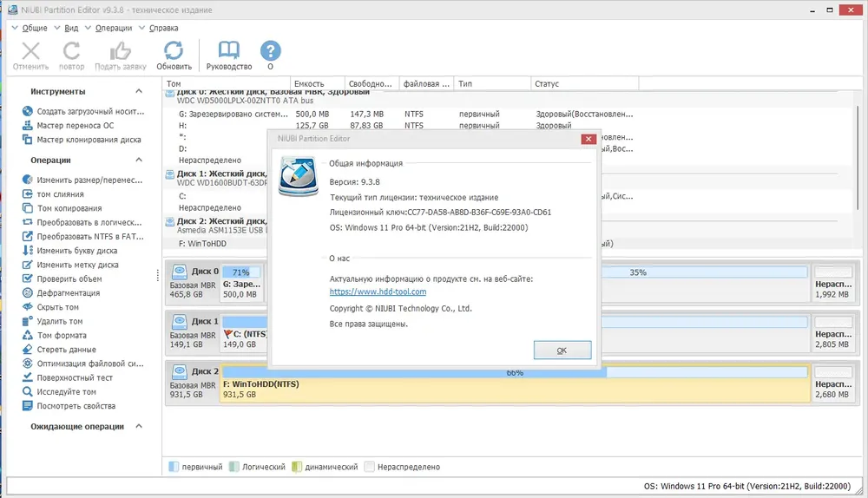
Task: Open the Операции menu
Action: [114, 28]
